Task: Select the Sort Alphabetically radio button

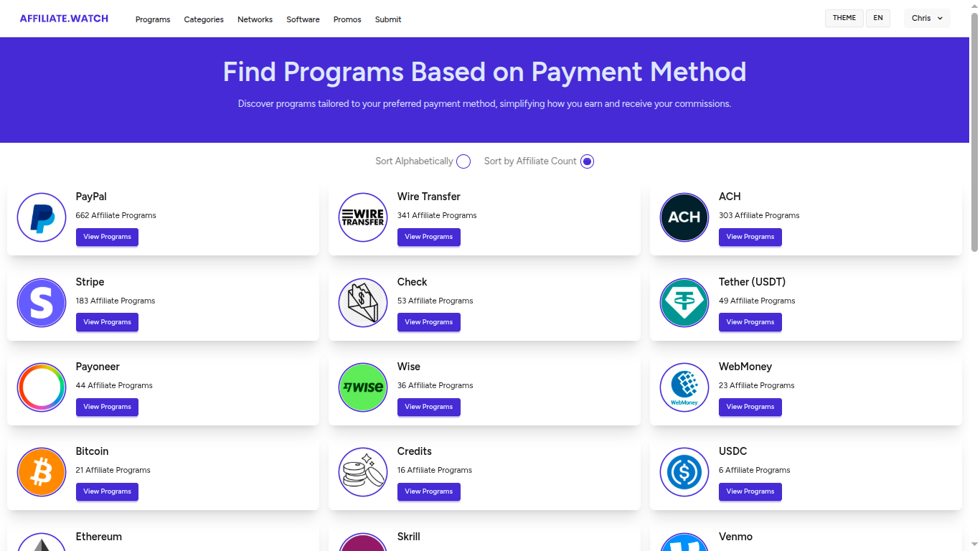Action: click(x=463, y=161)
